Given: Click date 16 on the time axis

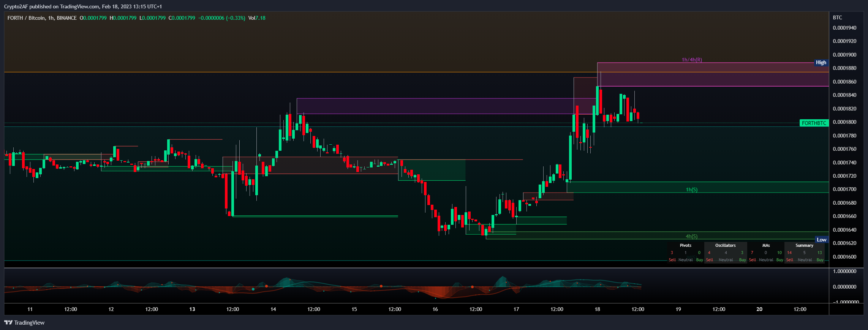Looking at the screenshot, I should [x=435, y=309].
